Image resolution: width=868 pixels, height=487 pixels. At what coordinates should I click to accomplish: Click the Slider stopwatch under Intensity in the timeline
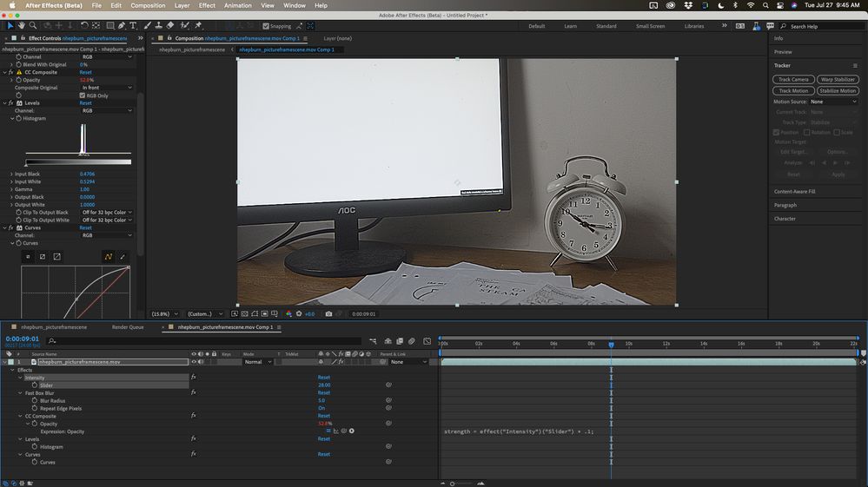(x=35, y=385)
